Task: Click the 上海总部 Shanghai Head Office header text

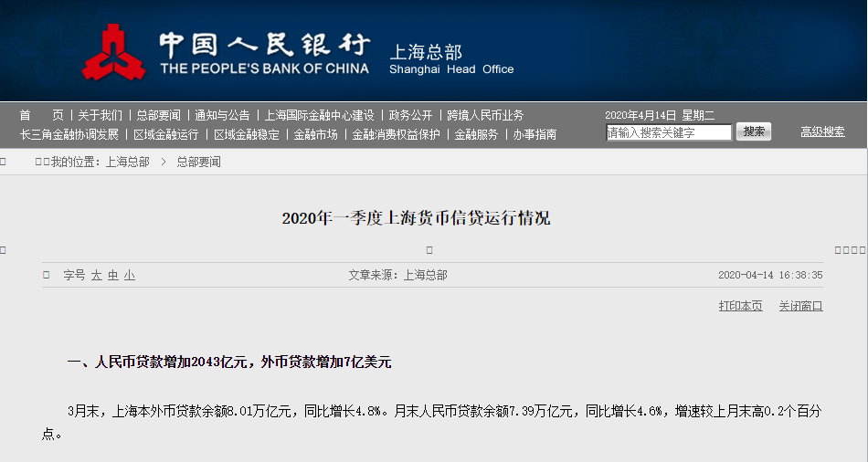Action: [451, 59]
